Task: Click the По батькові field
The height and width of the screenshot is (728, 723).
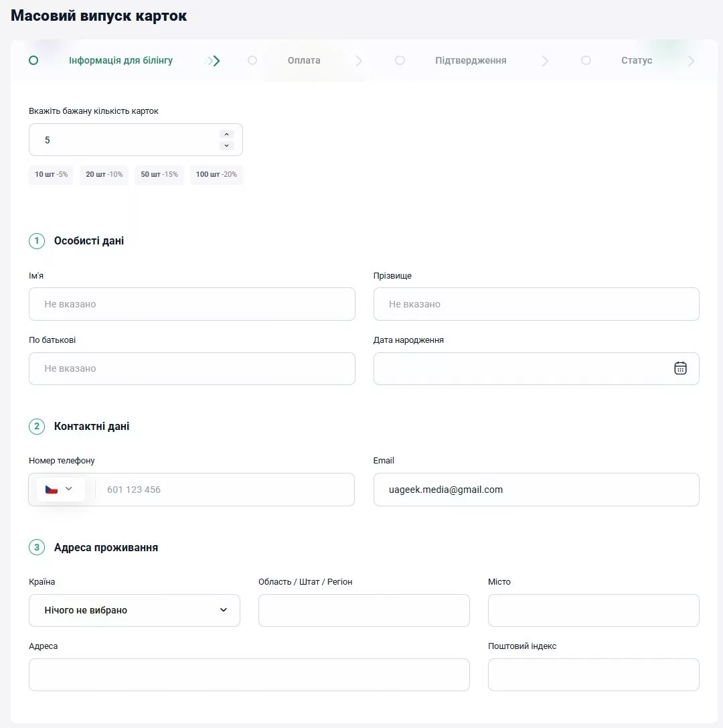Action: [191, 368]
